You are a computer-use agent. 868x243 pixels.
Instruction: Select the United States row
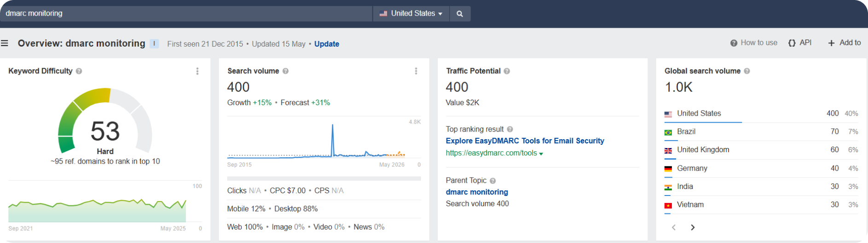[x=761, y=113]
